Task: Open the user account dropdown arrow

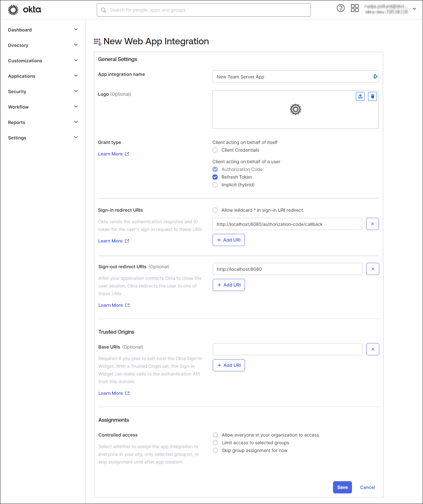Action: click(x=414, y=9)
